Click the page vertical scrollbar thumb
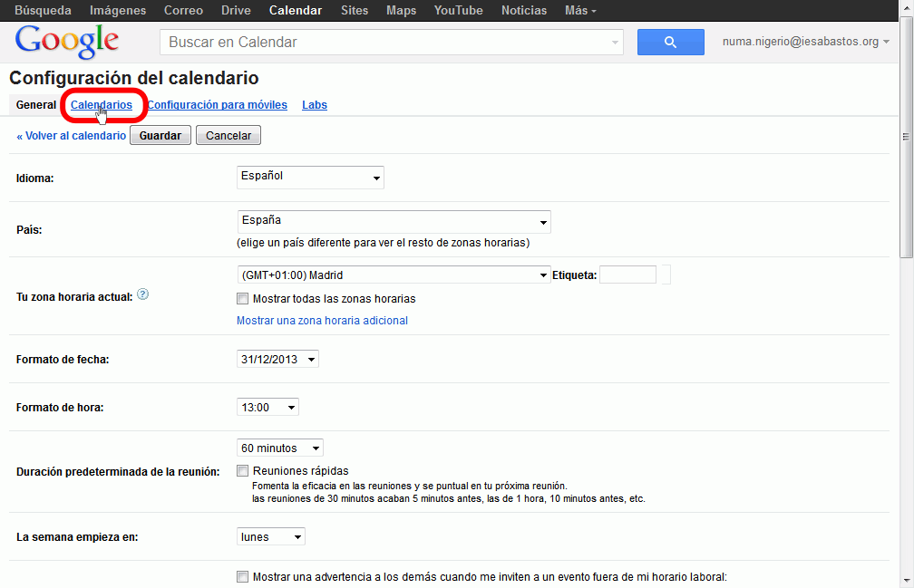 coord(906,137)
